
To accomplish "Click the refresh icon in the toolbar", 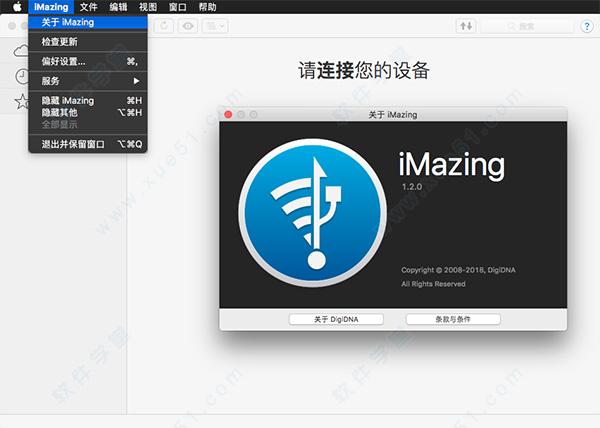I will (x=163, y=25).
